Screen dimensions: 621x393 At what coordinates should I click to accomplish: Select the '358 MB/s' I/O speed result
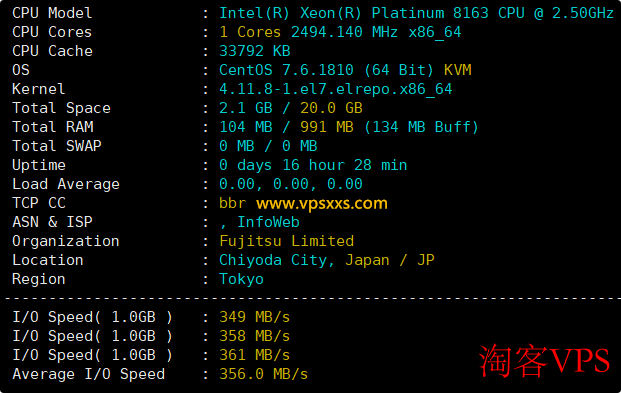tap(255, 336)
